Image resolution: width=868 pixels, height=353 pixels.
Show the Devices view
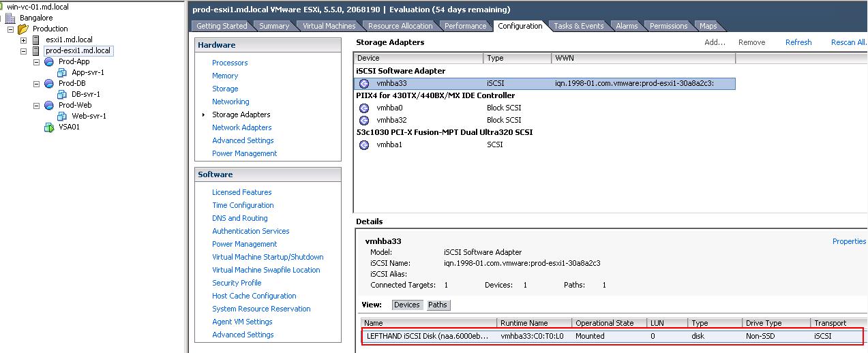[407, 305]
